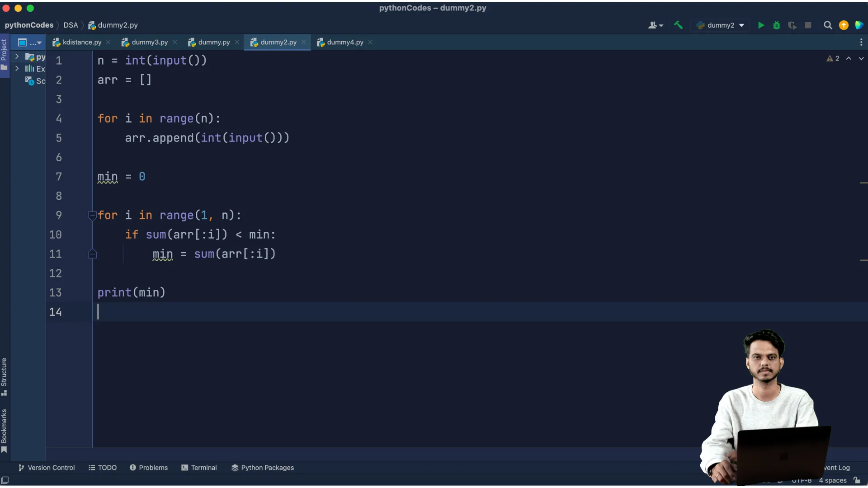Click the Stop process square icon
Image resolution: width=868 pixels, height=488 pixels.
click(x=808, y=25)
